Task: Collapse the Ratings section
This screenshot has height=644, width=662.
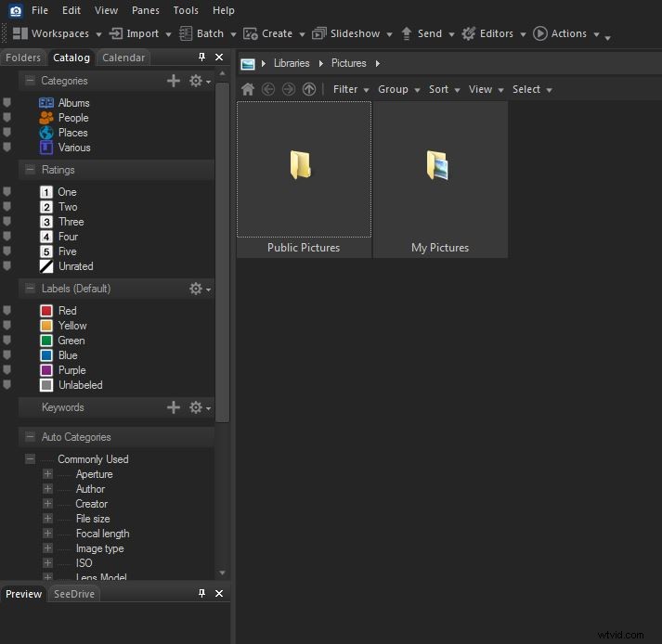Action: pyautogui.click(x=31, y=170)
